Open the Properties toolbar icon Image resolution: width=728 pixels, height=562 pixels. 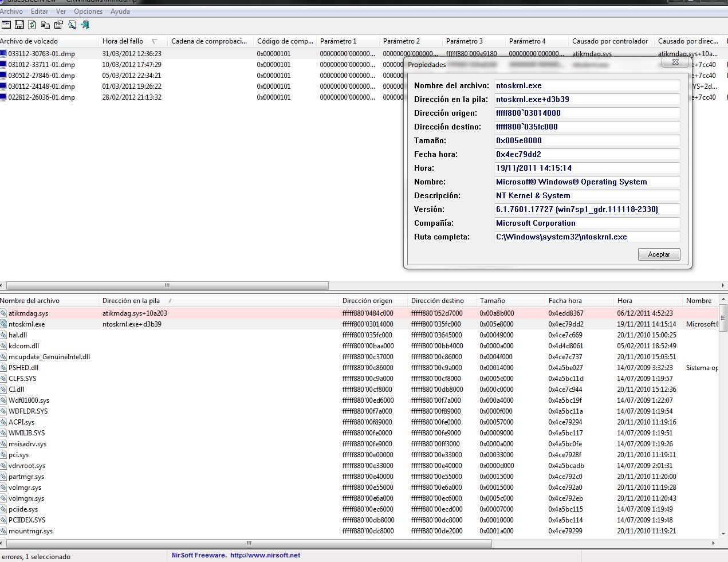click(x=58, y=25)
